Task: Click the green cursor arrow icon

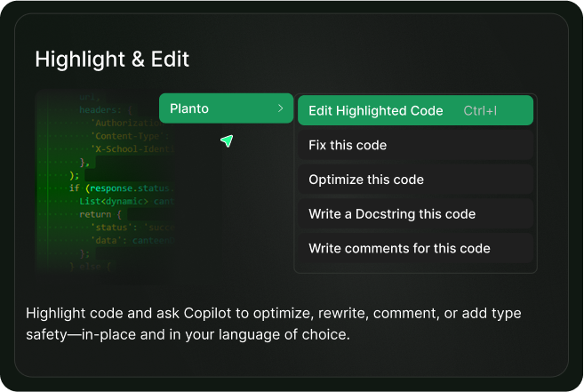Action: (x=227, y=140)
